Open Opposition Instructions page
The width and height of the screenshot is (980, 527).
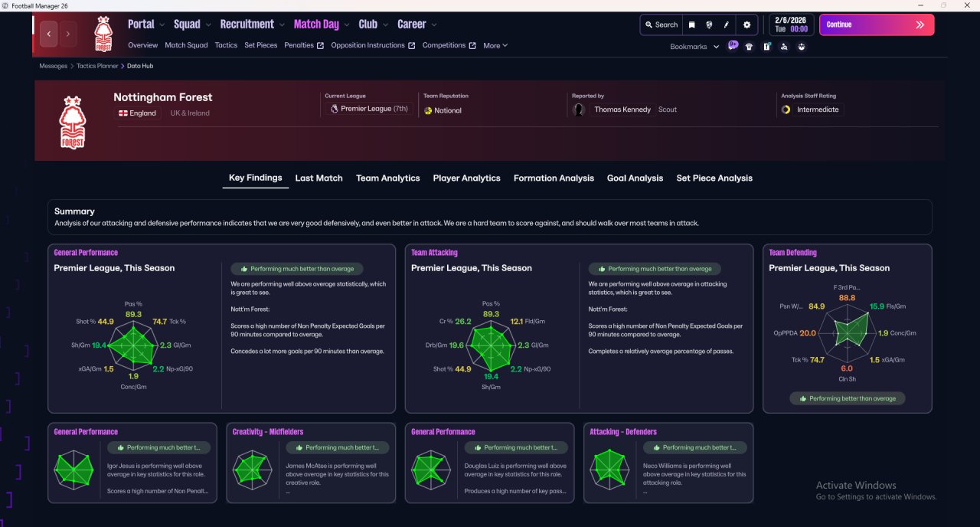click(x=374, y=45)
